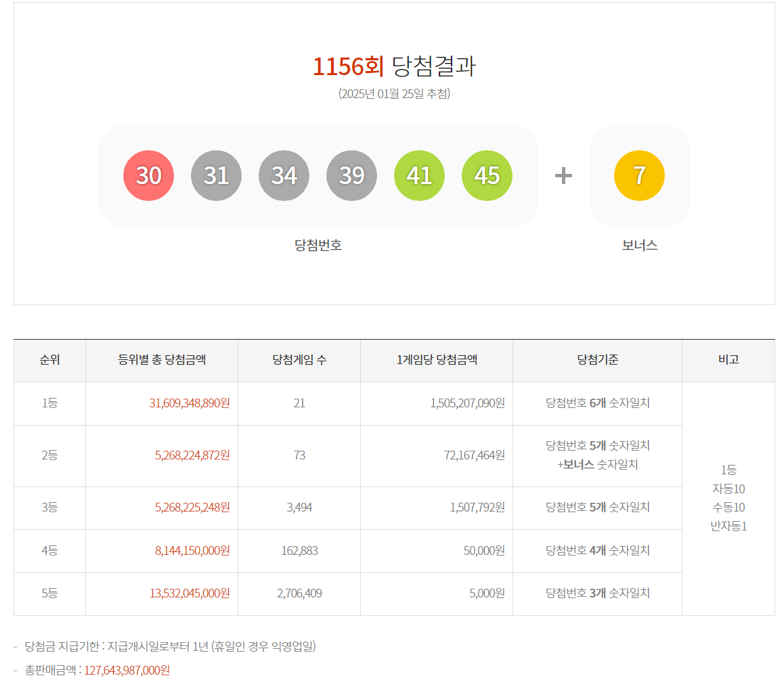Viewport: 784px width, 678px height.
Task: Click the red lottery ball number 30
Action: click(148, 175)
